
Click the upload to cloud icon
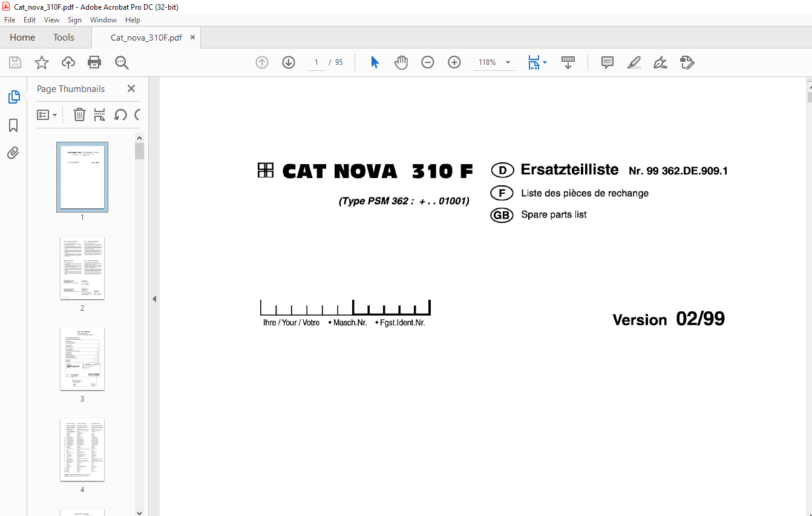[68, 62]
